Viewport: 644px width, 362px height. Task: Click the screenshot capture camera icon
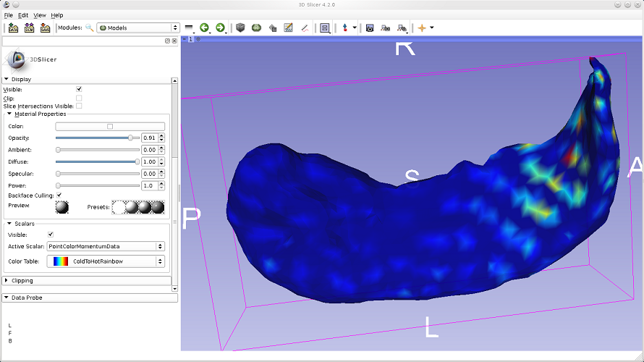pyautogui.click(x=370, y=28)
